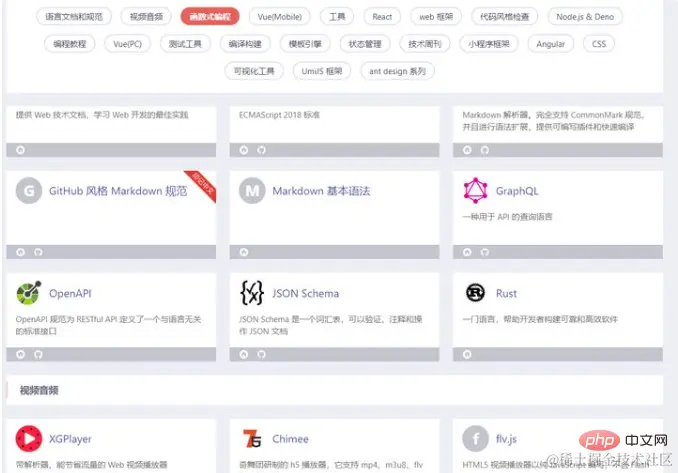Jump to the 状态管理 tag

[x=365, y=44]
